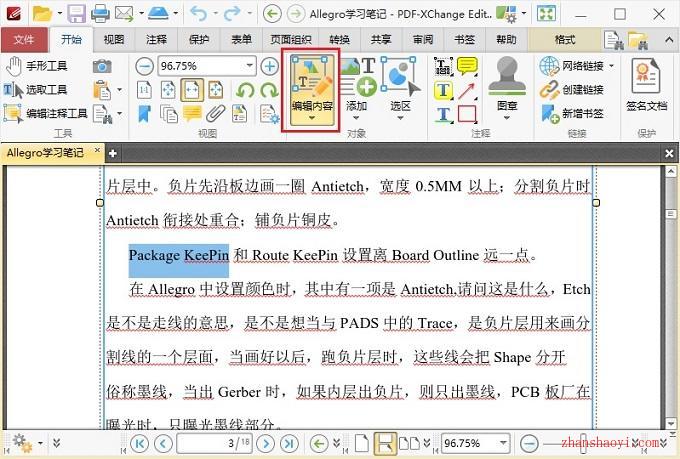680x459 pixels.
Task: Go to the last page
Action: pyautogui.click(x=289, y=443)
